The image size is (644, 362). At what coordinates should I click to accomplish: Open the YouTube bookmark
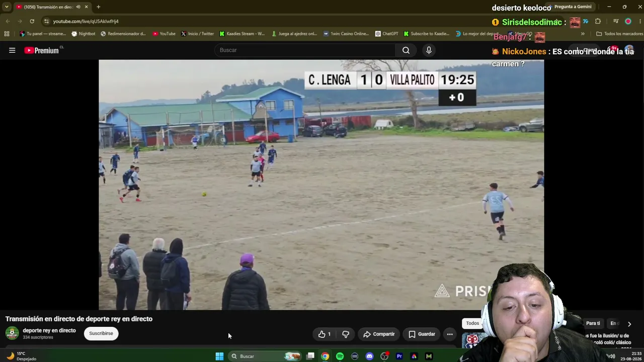point(164,34)
